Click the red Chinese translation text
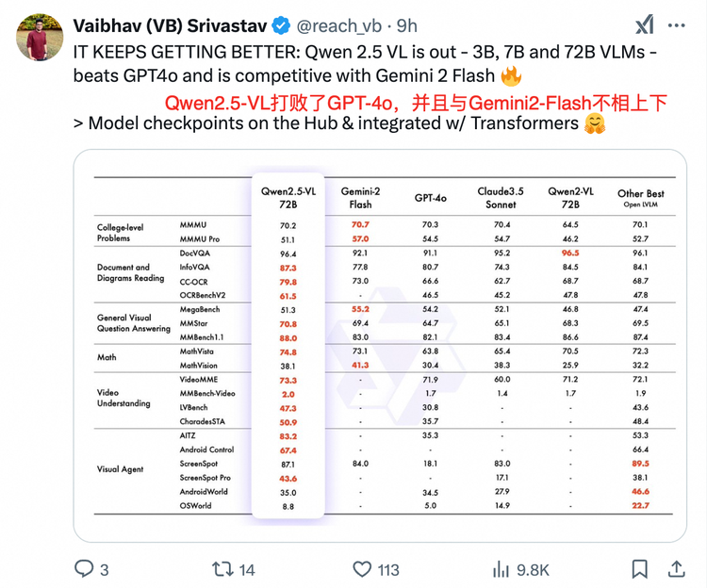 (x=416, y=103)
